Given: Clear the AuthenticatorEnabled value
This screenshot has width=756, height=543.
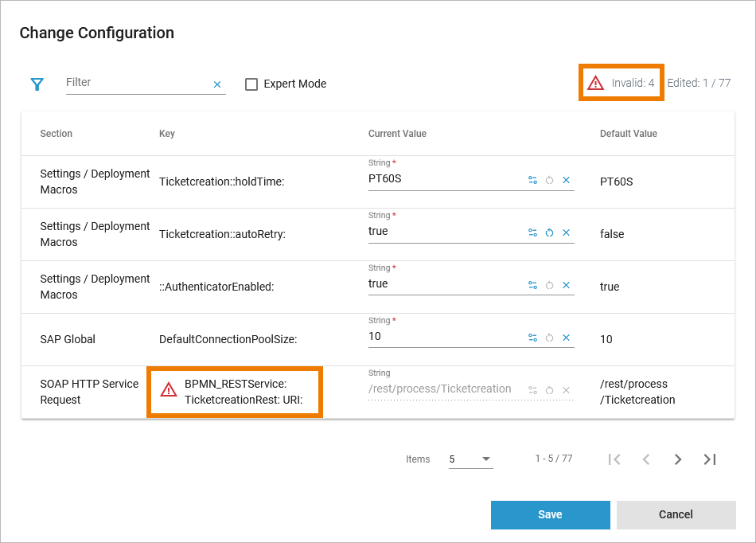Looking at the screenshot, I should [567, 285].
